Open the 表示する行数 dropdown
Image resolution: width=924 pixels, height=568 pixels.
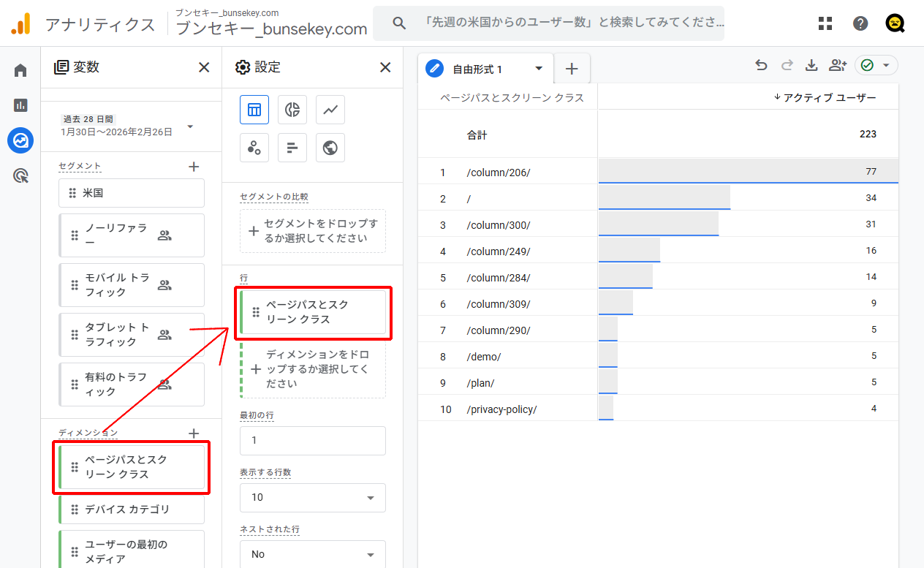[312, 497]
